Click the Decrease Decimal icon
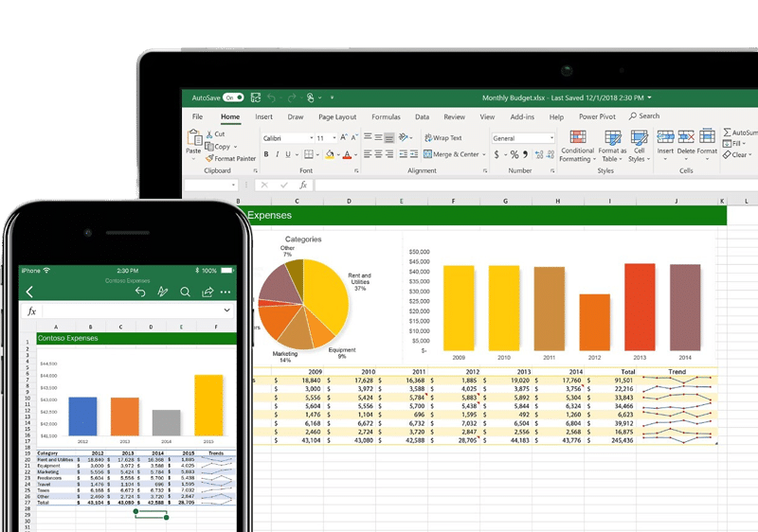 [550, 154]
